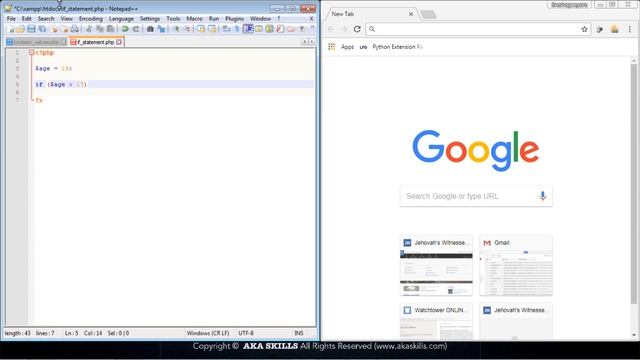Close current document via menu bar X
Viewport: 640px width, 360px height.
[x=311, y=19]
